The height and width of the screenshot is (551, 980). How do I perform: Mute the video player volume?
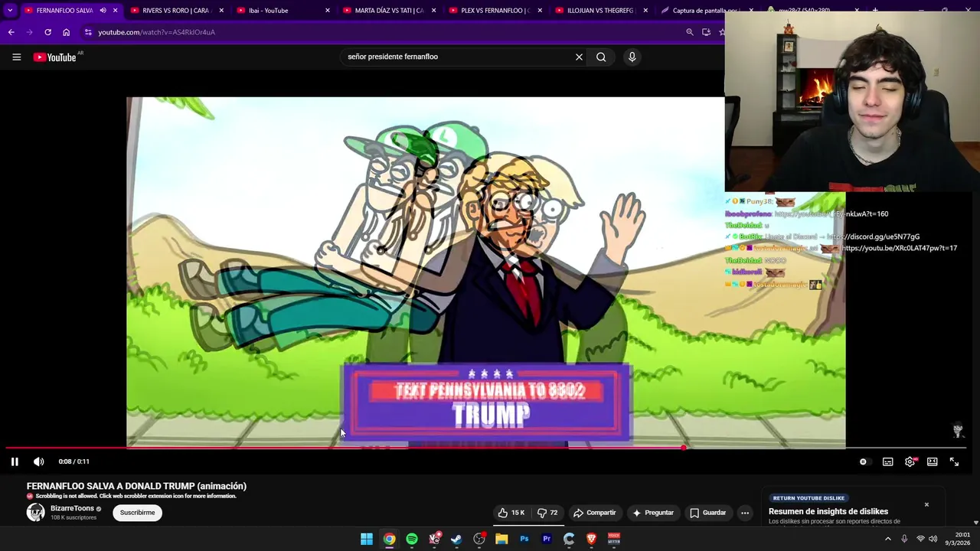(39, 461)
